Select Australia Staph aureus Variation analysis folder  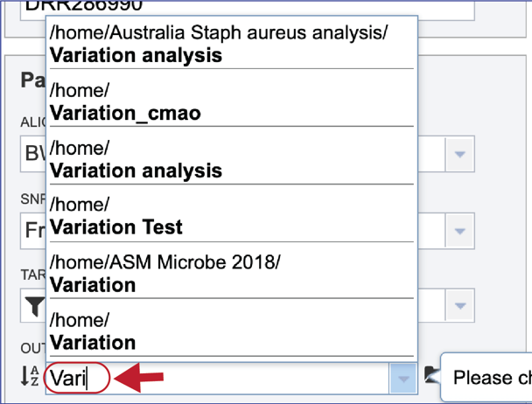[231, 44]
